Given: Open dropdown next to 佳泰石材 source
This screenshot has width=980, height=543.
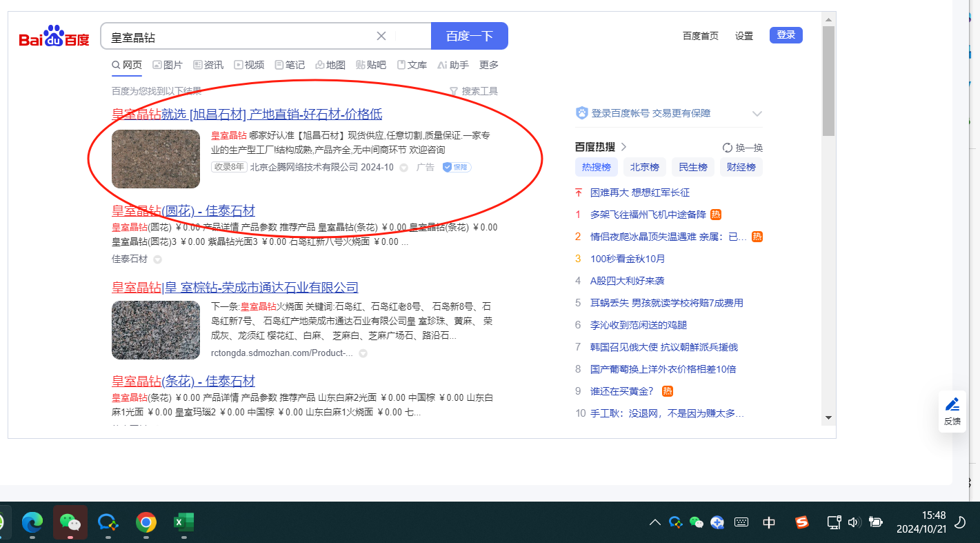Looking at the screenshot, I should 157,259.
